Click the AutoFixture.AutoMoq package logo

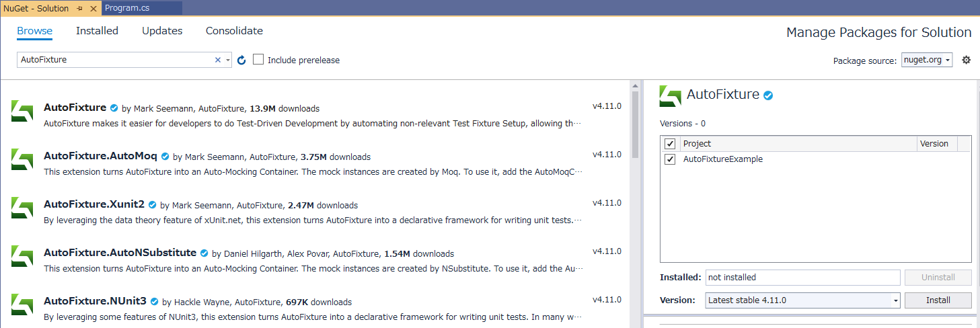pos(22,159)
